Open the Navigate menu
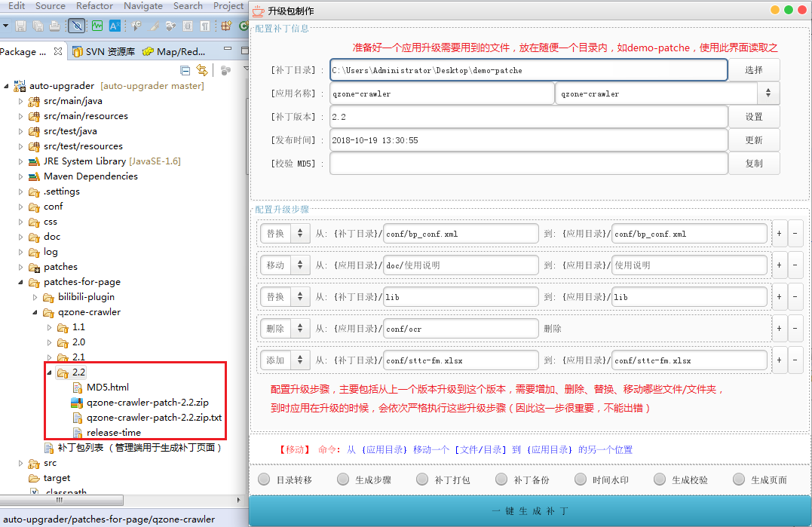 [x=143, y=6]
